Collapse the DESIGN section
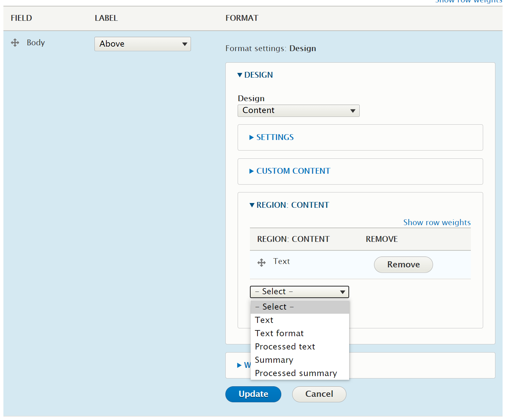Viewport: 507px width, 420px height. tap(255, 75)
